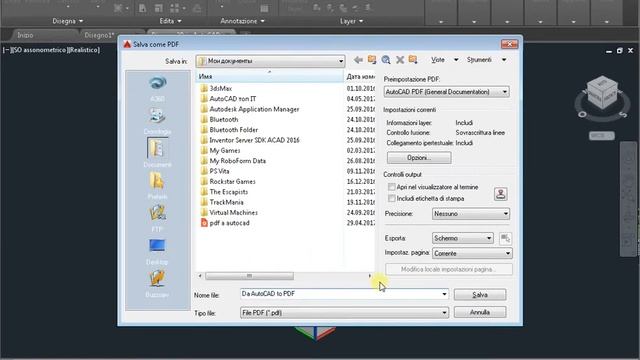
Task: Open the Impostaz. pagina dropdown
Action: tap(472, 253)
